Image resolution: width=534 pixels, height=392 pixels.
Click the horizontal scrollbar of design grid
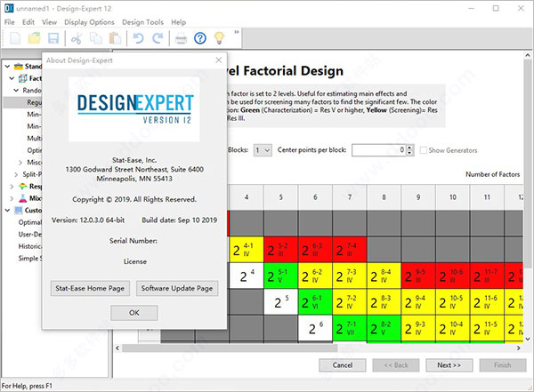[x=230, y=348]
